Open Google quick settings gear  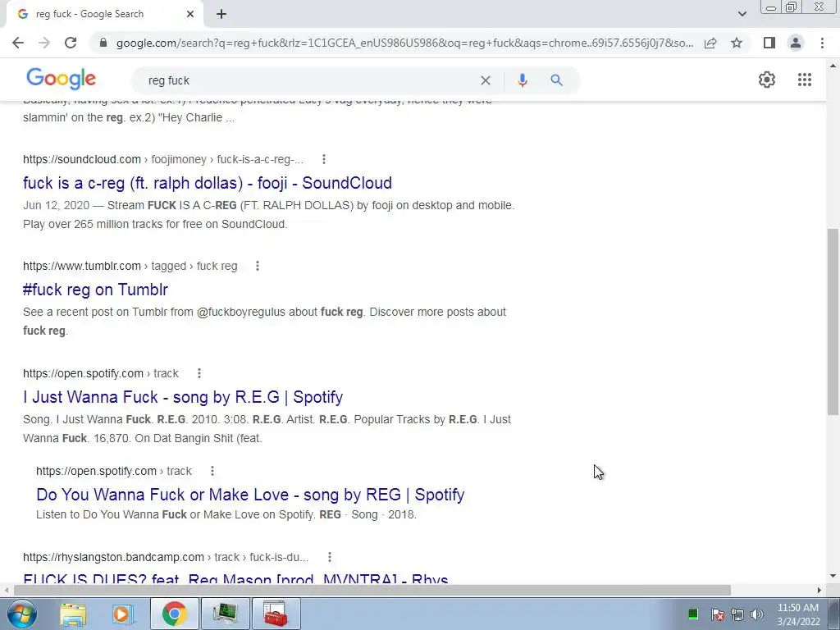pyautogui.click(x=767, y=80)
